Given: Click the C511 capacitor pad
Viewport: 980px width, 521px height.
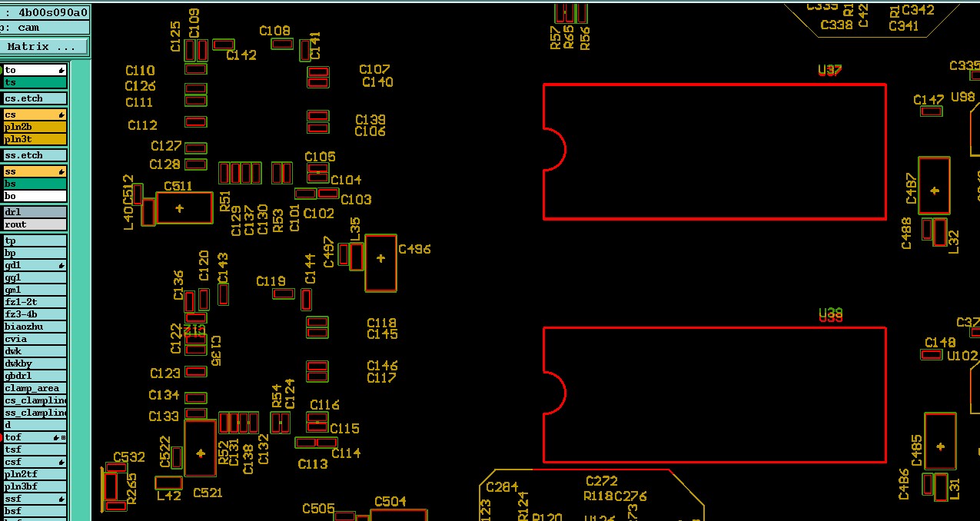Looking at the screenshot, I should click(184, 208).
